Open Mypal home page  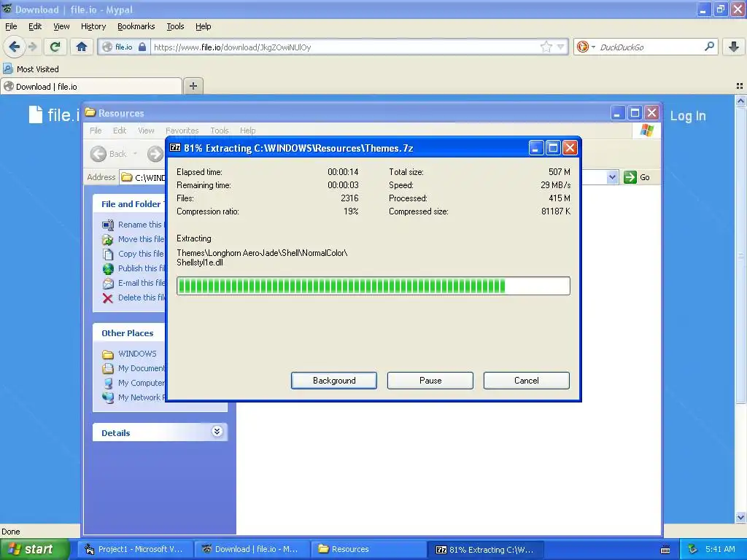pyautogui.click(x=82, y=47)
